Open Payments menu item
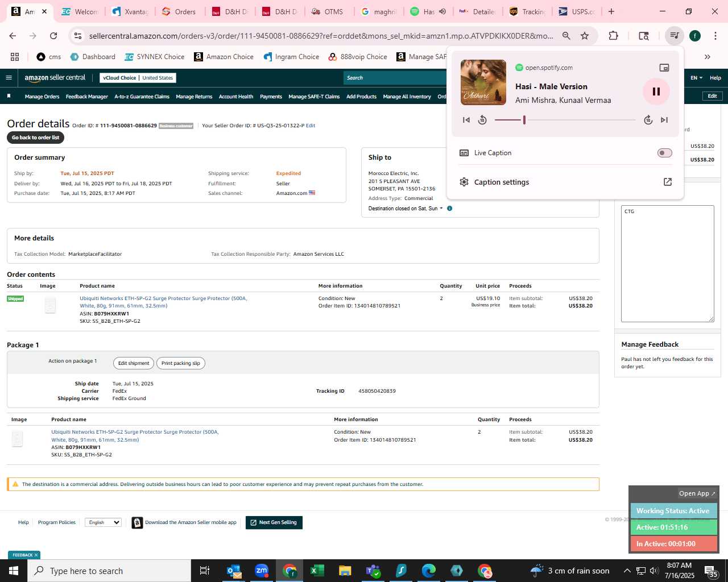728x582 pixels. click(x=271, y=97)
